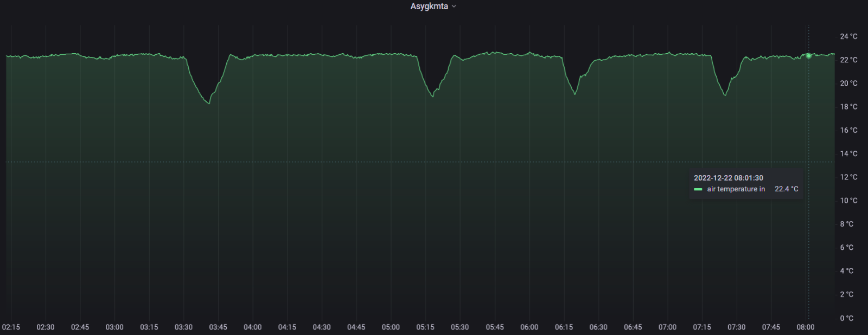Viewport: 868px width, 335px height.
Task: Click the temperature dip minimum near 03:40
Action: [x=209, y=104]
